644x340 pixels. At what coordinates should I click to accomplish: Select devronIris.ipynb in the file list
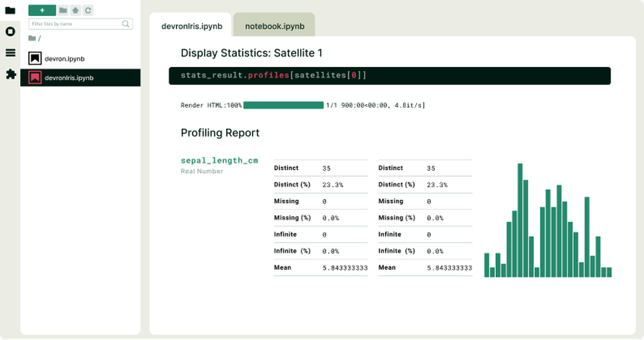click(x=80, y=78)
